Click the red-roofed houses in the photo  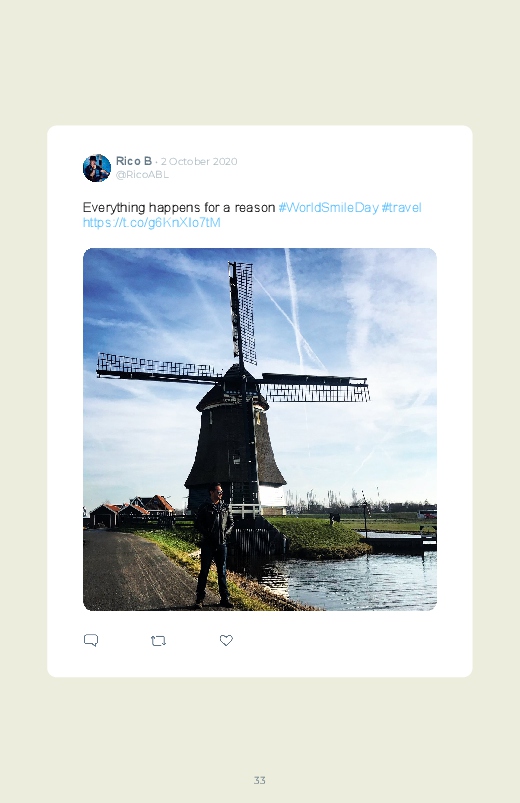click(x=132, y=511)
